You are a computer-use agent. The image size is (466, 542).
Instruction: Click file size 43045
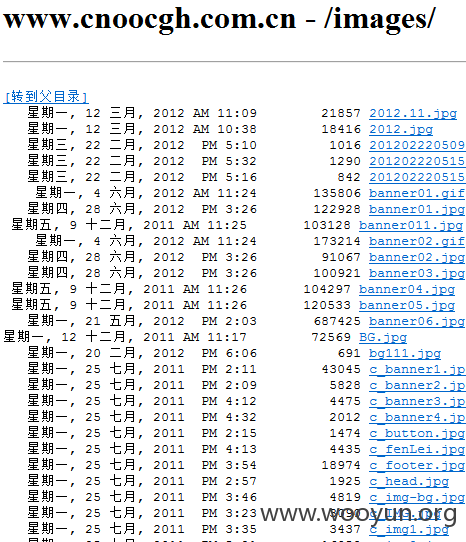tap(341, 370)
